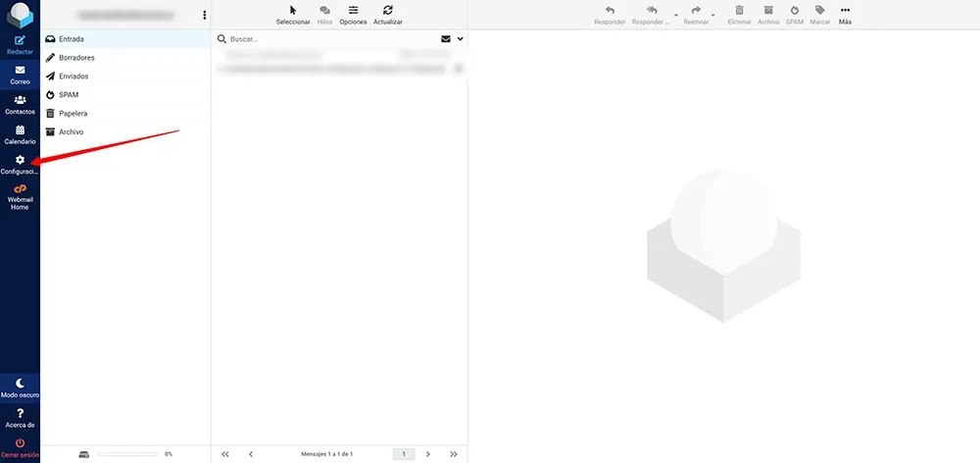The width and height of the screenshot is (980, 463).
Task: Go to Webmail Home
Action: point(20,195)
